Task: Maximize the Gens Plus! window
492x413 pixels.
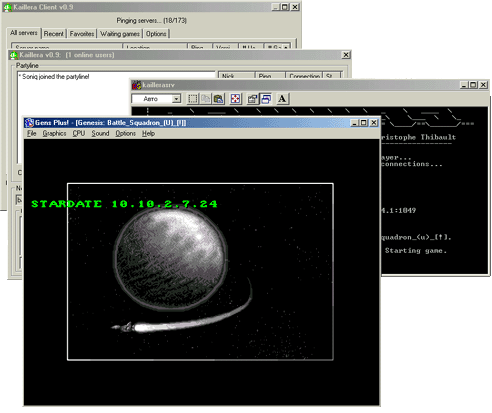Action: pyautogui.click(x=363, y=123)
